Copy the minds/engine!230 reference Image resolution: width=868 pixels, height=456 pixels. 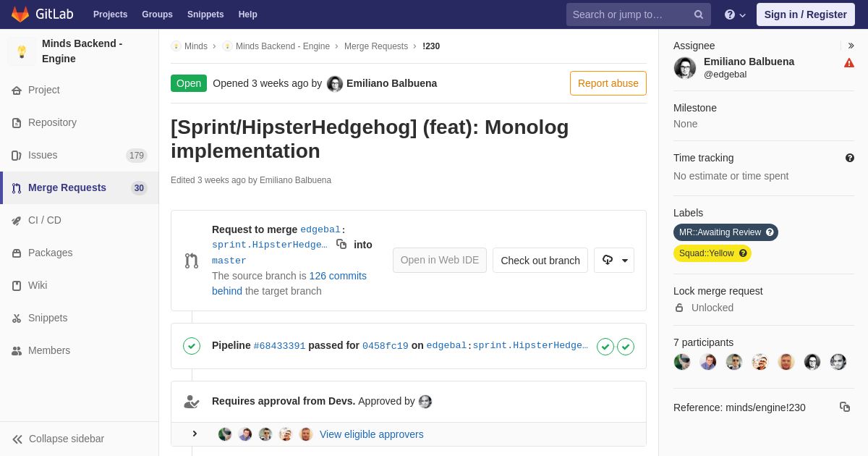pos(845,407)
